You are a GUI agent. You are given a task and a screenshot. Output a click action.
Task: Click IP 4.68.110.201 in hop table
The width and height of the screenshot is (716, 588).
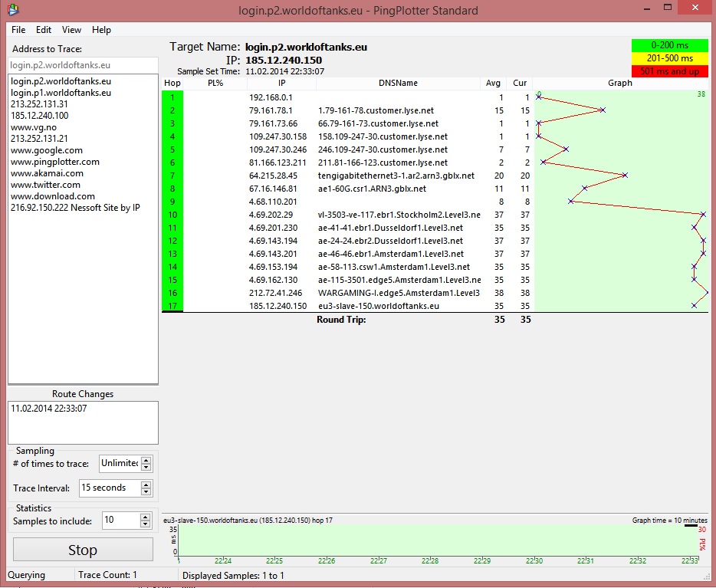pos(273,202)
